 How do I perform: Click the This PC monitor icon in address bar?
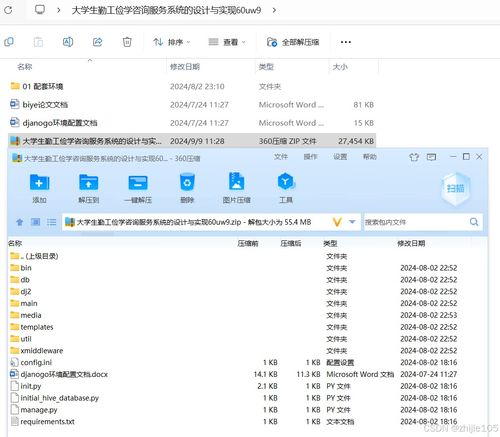40,10
